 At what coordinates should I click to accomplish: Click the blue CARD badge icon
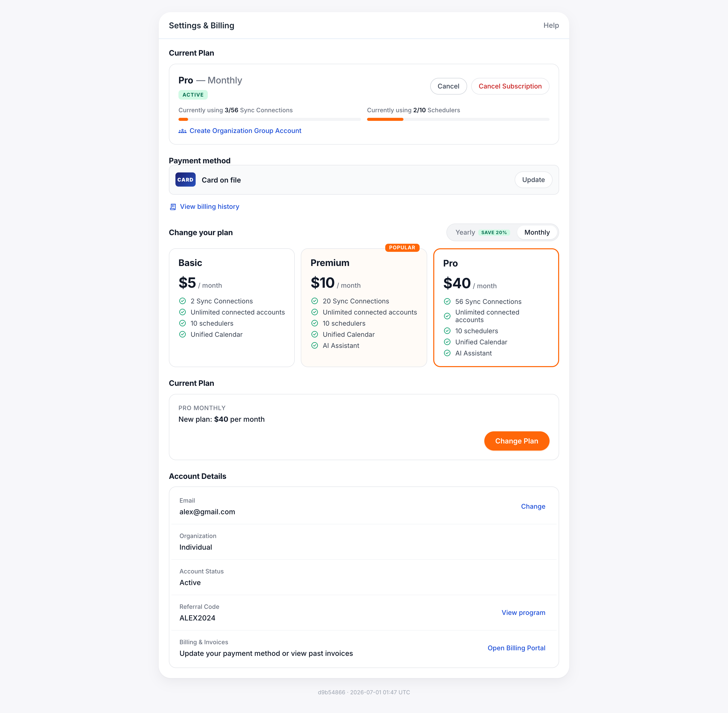pos(185,180)
